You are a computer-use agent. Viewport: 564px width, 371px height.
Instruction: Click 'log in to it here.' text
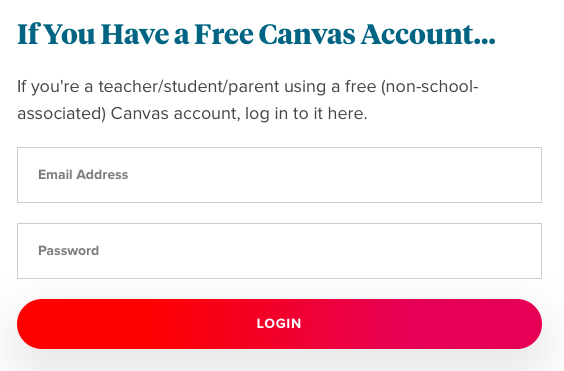pyautogui.click(x=306, y=114)
